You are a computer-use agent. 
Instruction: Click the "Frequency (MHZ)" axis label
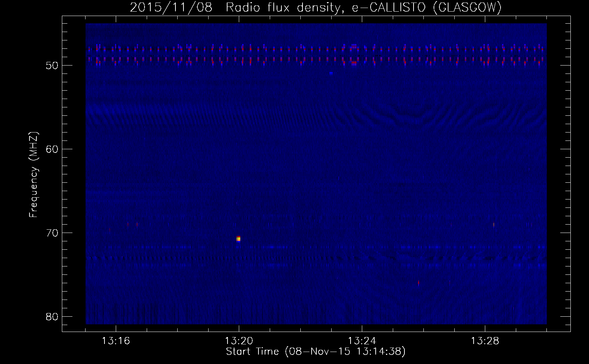coord(34,175)
